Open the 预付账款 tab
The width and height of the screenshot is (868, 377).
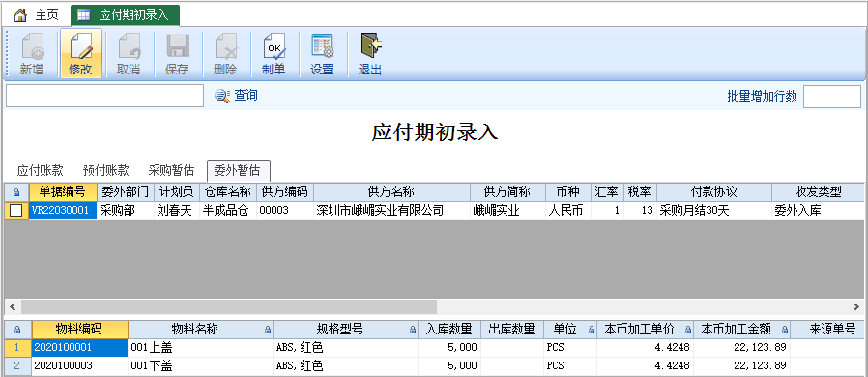[x=105, y=170]
